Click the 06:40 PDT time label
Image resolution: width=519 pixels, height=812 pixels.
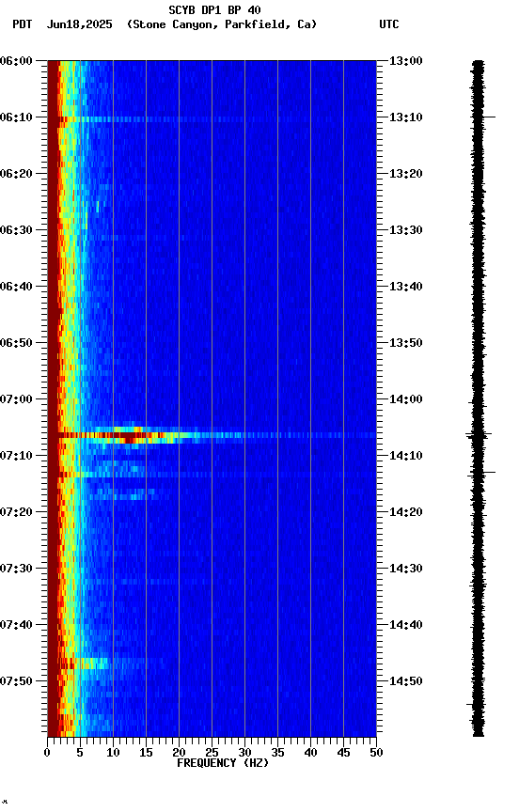click(16, 287)
